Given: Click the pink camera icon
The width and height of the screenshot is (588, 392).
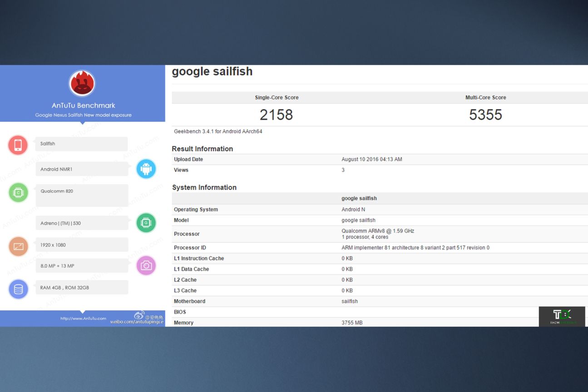Looking at the screenshot, I should point(146,266).
